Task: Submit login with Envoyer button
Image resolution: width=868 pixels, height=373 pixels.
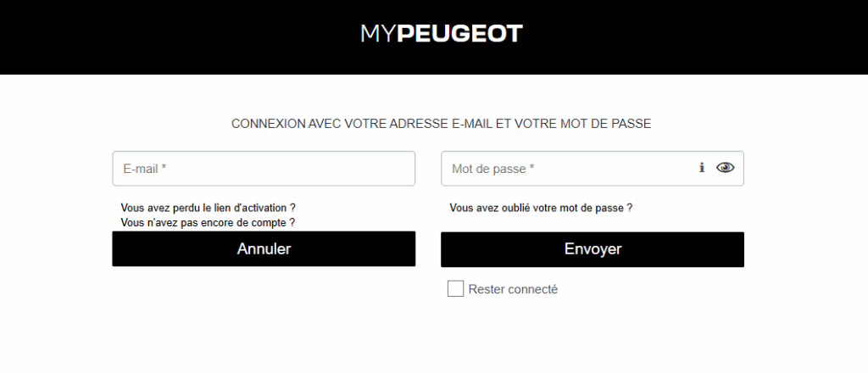Action: [593, 249]
